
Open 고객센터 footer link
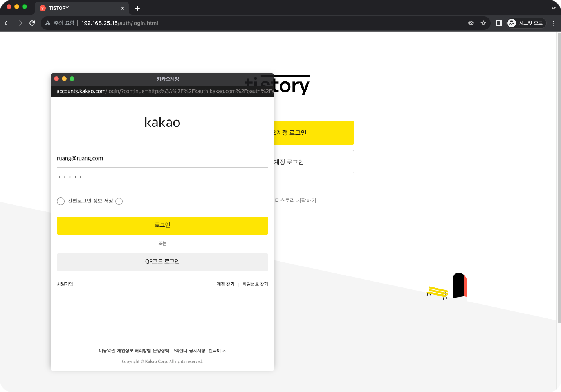pyautogui.click(x=179, y=351)
